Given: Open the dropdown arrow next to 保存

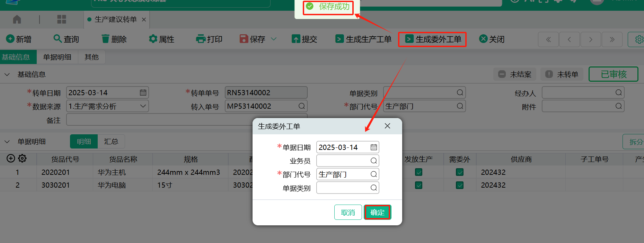Looking at the screenshot, I should click(274, 39).
